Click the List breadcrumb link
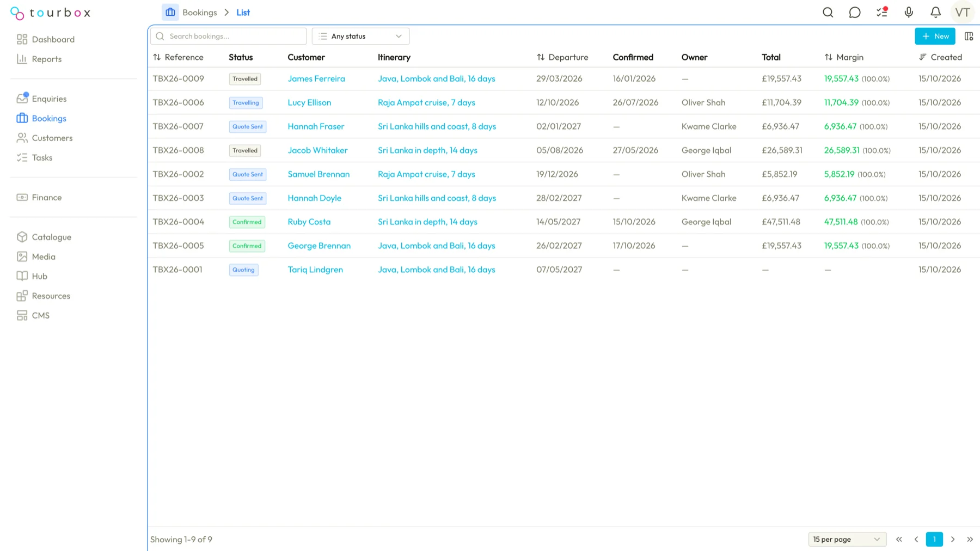 click(243, 13)
